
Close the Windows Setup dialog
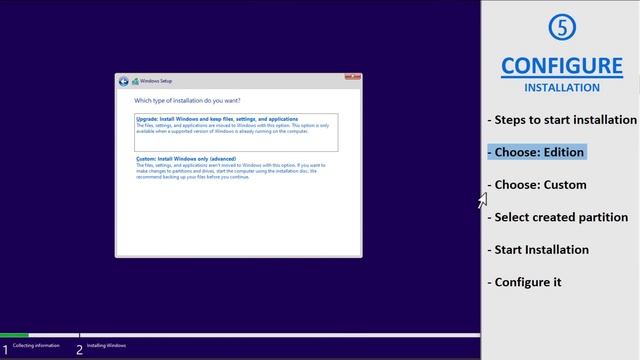pos(353,77)
